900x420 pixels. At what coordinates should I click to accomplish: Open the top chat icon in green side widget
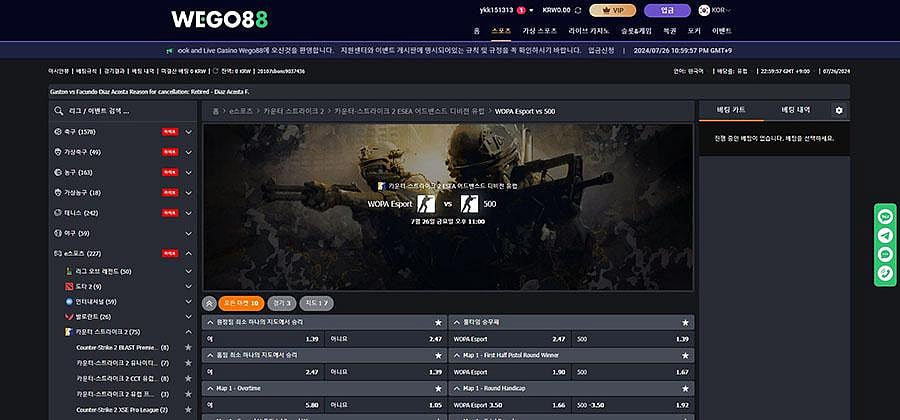click(885, 216)
